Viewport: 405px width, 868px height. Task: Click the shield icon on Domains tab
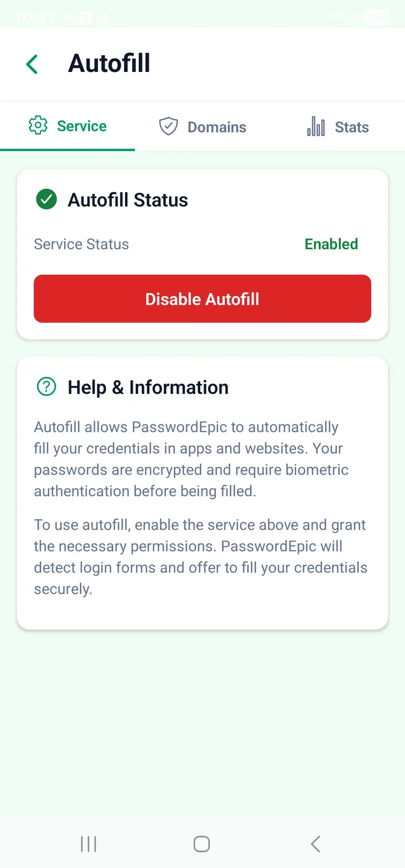pos(168,126)
